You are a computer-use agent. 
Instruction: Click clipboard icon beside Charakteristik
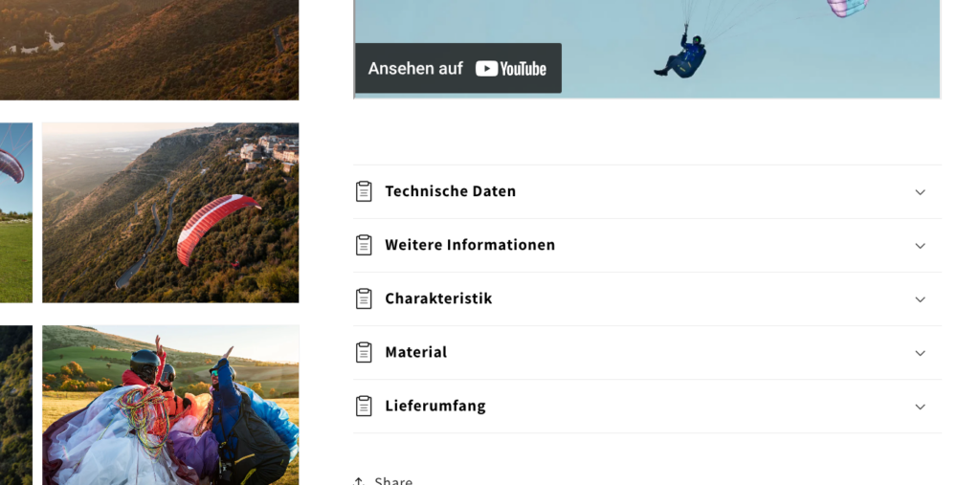364,298
